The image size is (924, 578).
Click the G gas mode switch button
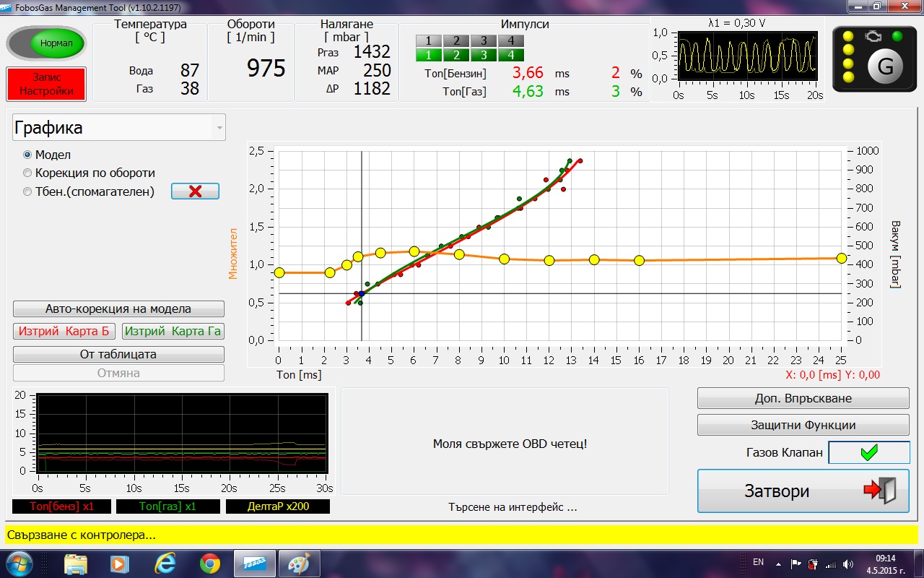884,66
